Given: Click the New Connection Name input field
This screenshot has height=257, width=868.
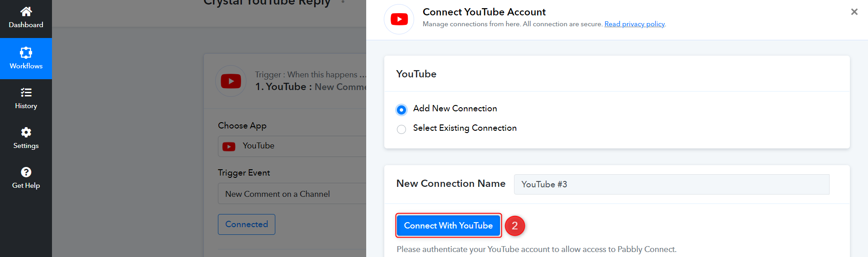Looking at the screenshot, I should click(x=671, y=184).
